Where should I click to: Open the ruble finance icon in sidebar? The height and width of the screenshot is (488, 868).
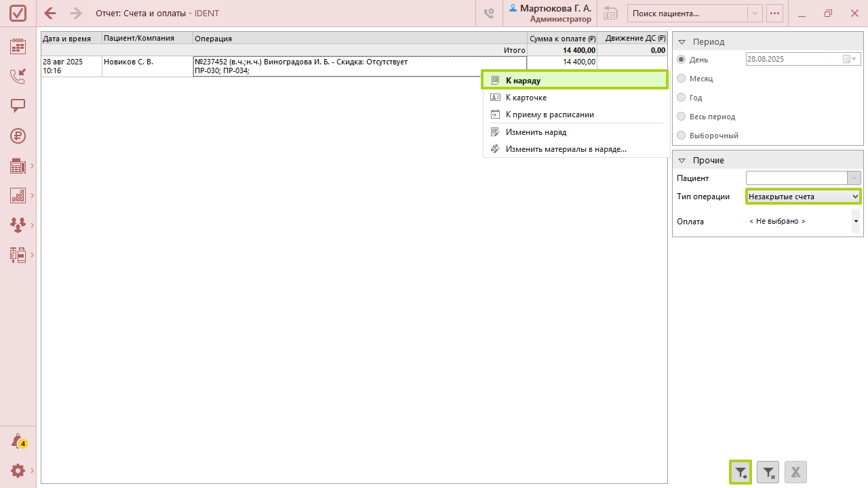[18, 136]
